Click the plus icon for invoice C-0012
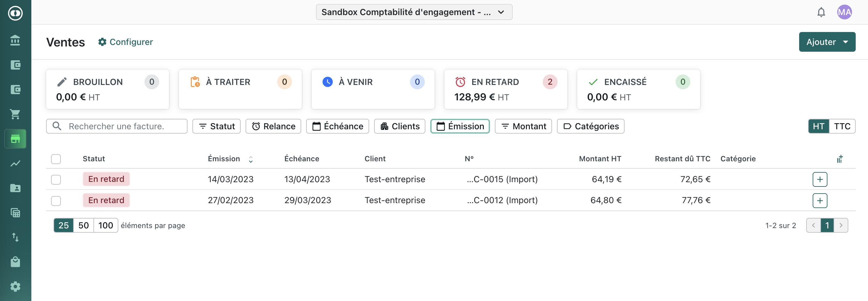 pos(820,200)
